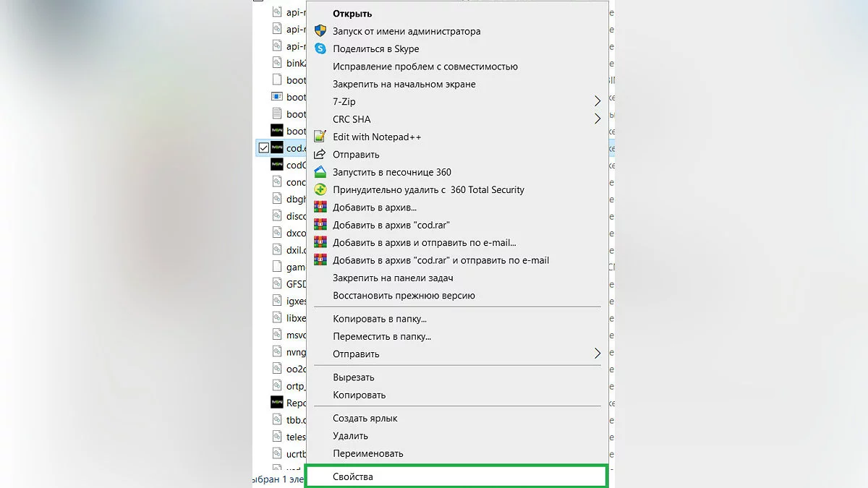868x488 pixels.
Task: Click the Notepad++ edit icon
Action: 320,137
